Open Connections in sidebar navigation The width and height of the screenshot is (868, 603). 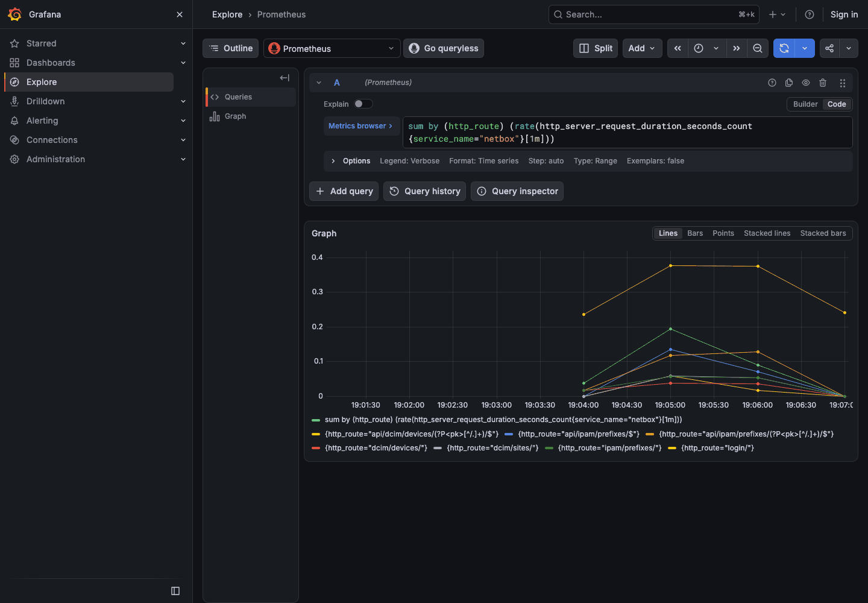[52, 140]
